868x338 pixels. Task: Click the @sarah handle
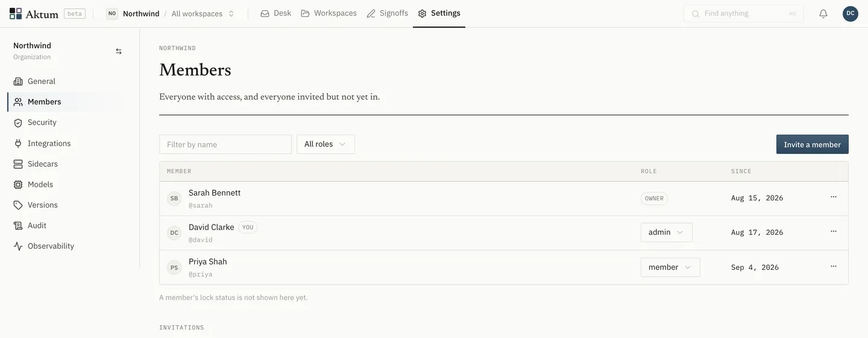(x=201, y=206)
